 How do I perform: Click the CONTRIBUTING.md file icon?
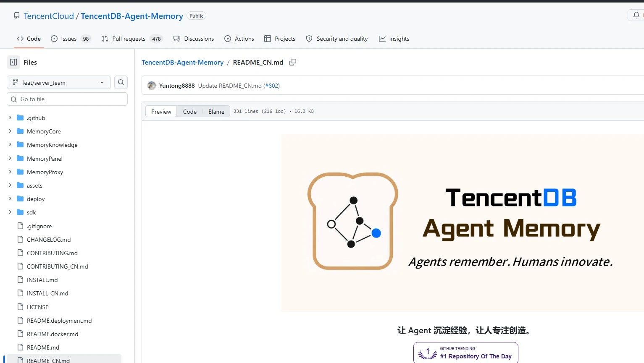[20, 253]
